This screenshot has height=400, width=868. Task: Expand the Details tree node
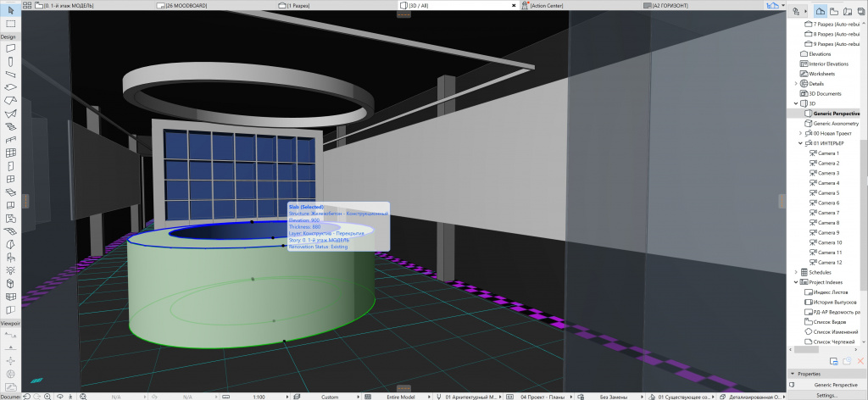pos(795,84)
